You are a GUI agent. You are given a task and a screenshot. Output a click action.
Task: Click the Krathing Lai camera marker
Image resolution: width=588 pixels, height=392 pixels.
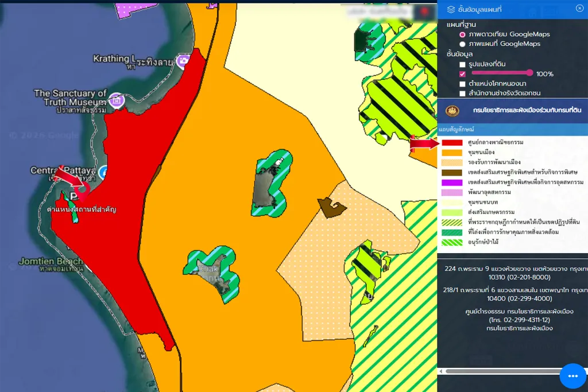[183, 60]
